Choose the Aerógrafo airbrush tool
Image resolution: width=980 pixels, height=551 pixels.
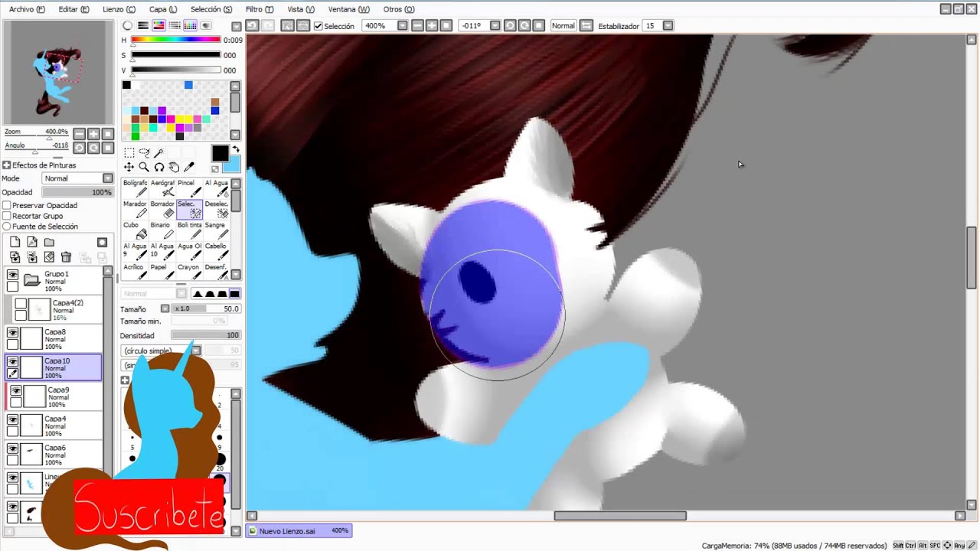click(x=162, y=187)
